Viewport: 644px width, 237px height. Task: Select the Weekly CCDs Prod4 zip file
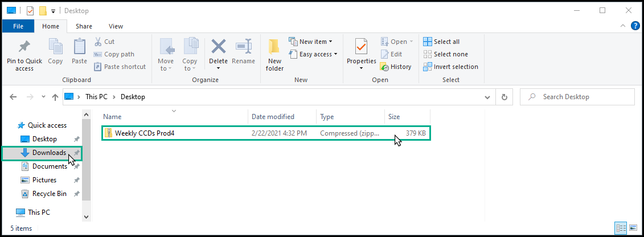[266, 133]
